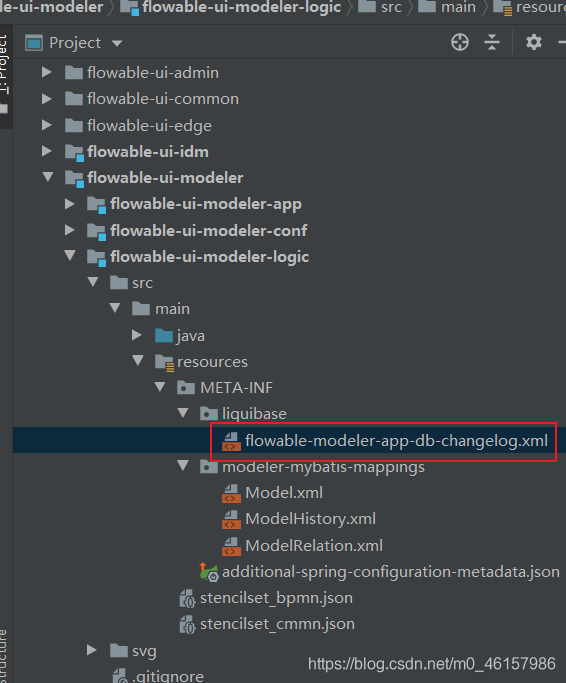Click the svg folder icon

point(119,650)
